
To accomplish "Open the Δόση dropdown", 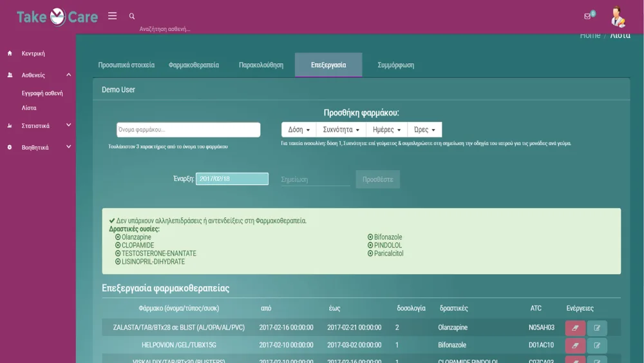I will [x=299, y=130].
